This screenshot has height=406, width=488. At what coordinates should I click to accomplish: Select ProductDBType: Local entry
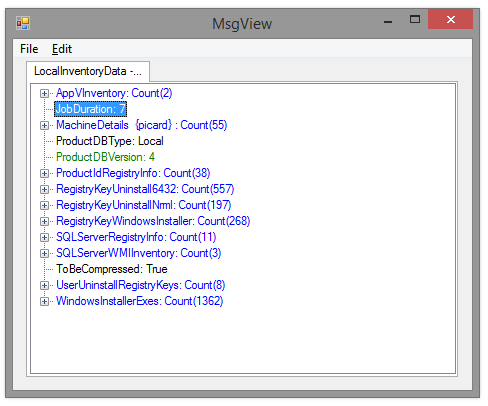[x=110, y=141]
